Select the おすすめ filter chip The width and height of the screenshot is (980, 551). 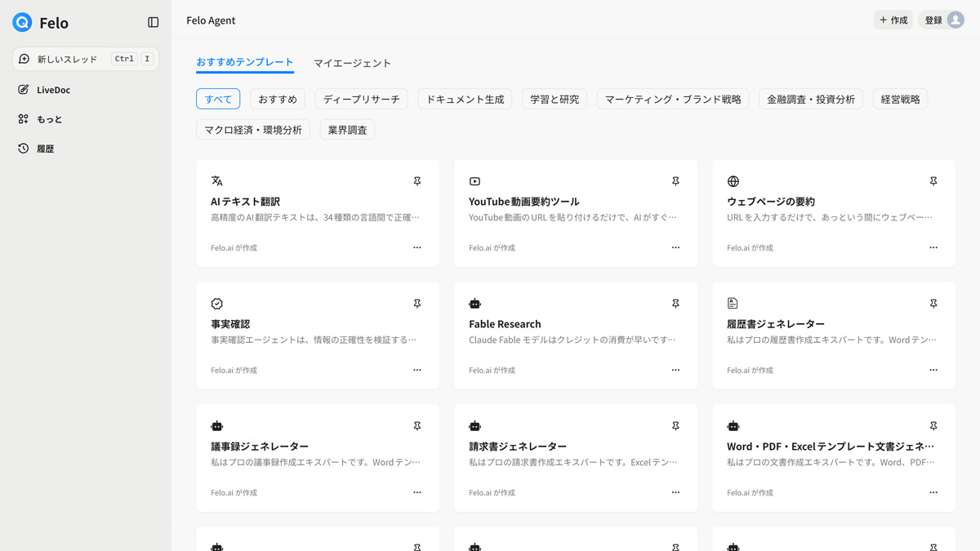pos(278,99)
